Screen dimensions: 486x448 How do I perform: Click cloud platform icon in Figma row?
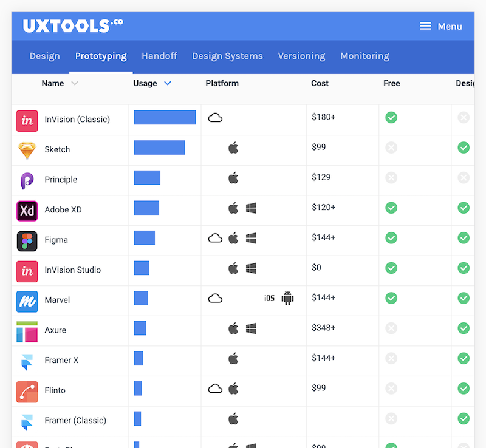coord(215,238)
